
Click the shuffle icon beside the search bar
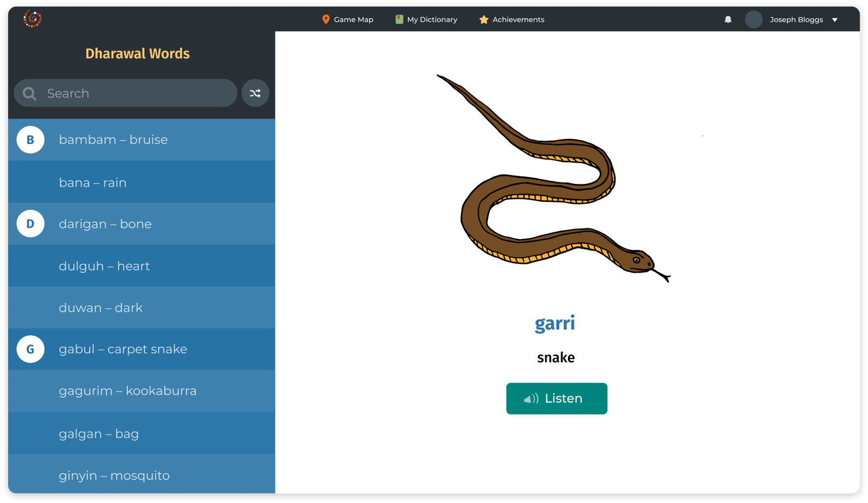click(255, 93)
